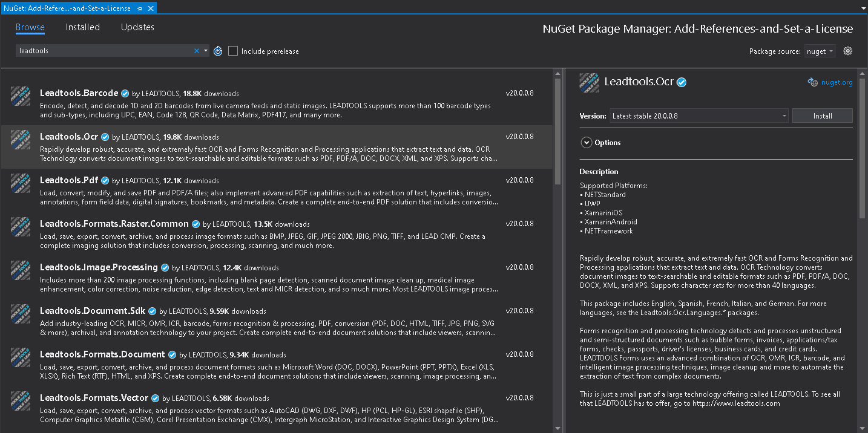The image size is (868, 433).
Task: Click the 9.34K downloads text
Action: [x=258, y=355]
